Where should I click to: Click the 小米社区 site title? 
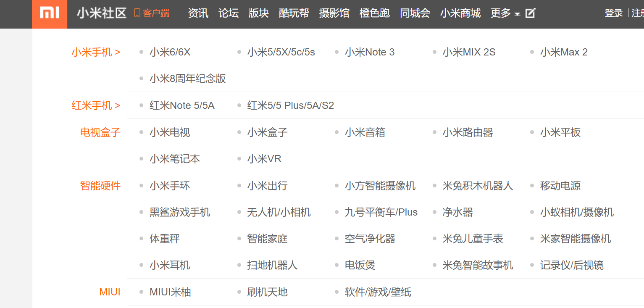pos(102,13)
